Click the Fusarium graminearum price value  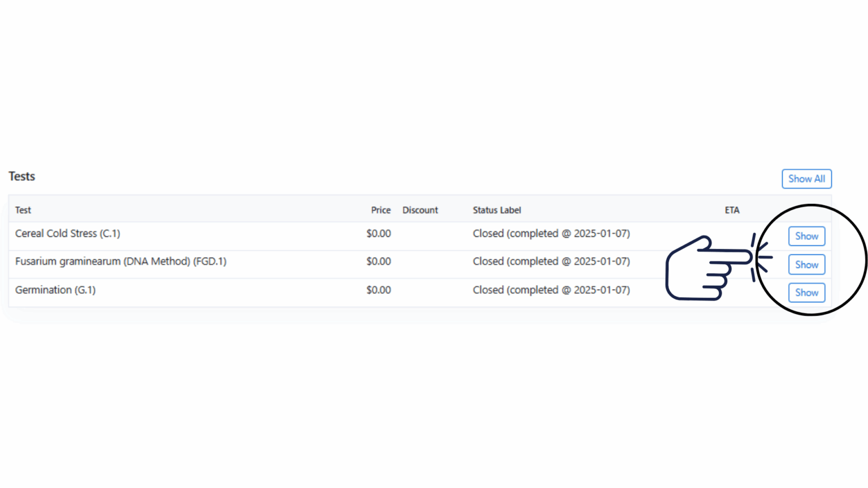click(379, 262)
